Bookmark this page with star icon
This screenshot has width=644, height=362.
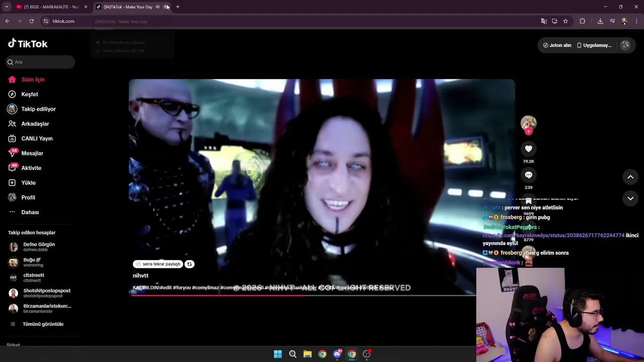[x=566, y=21]
